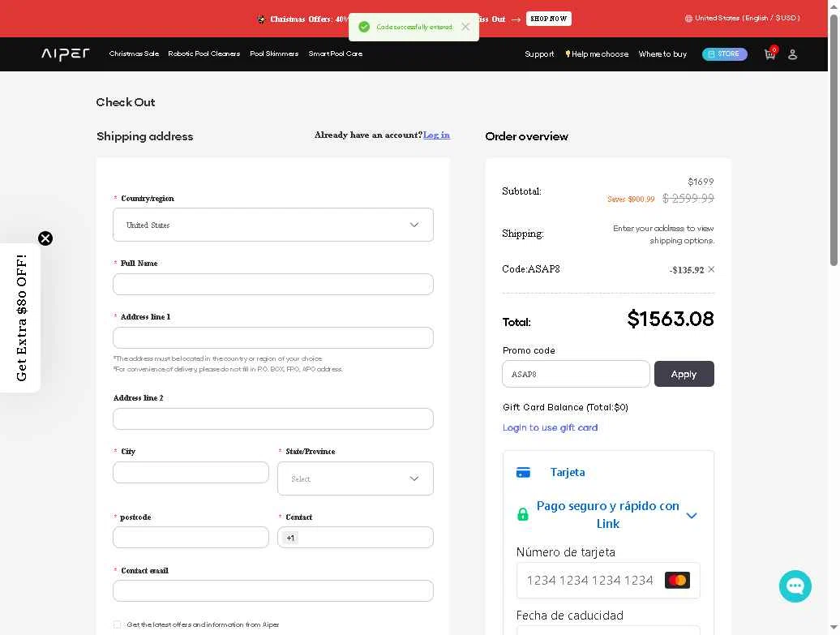Click the green lock Link icon
The height and width of the screenshot is (635, 840).
(523, 514)
